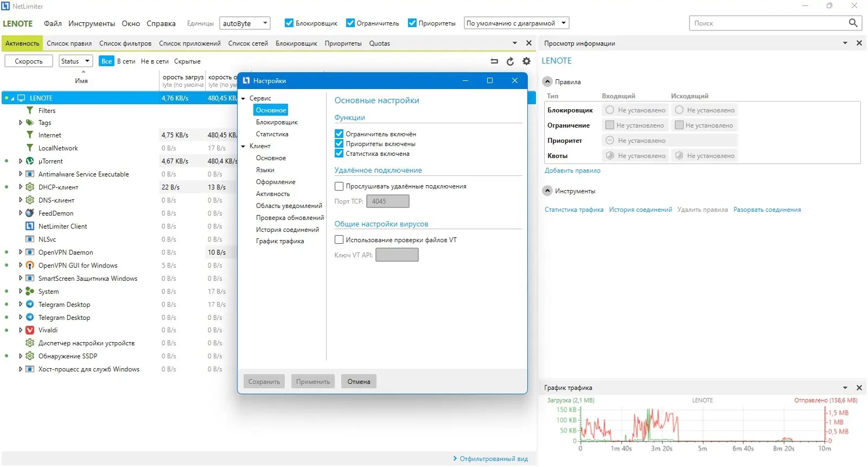
Task: Expand the µTorrent tree row
Action: 21,161
